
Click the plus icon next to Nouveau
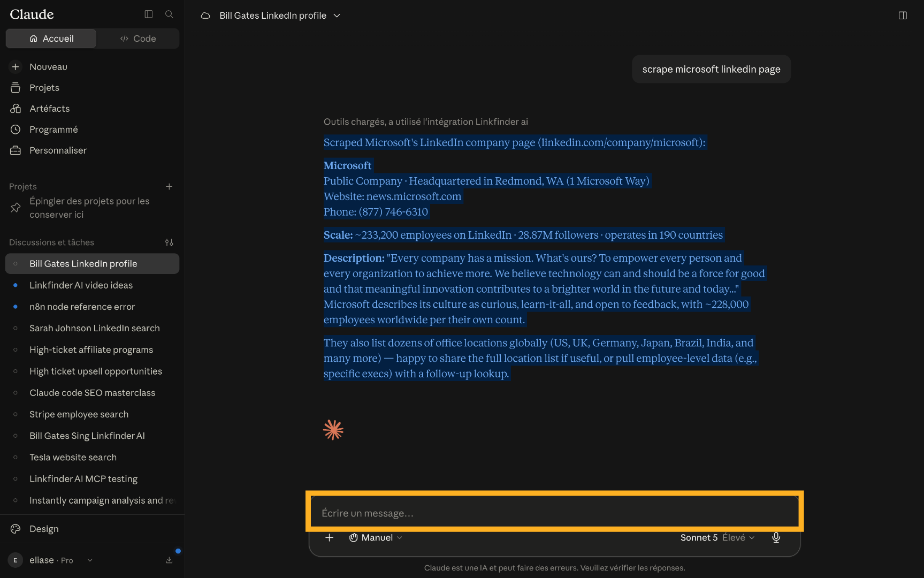16,67
